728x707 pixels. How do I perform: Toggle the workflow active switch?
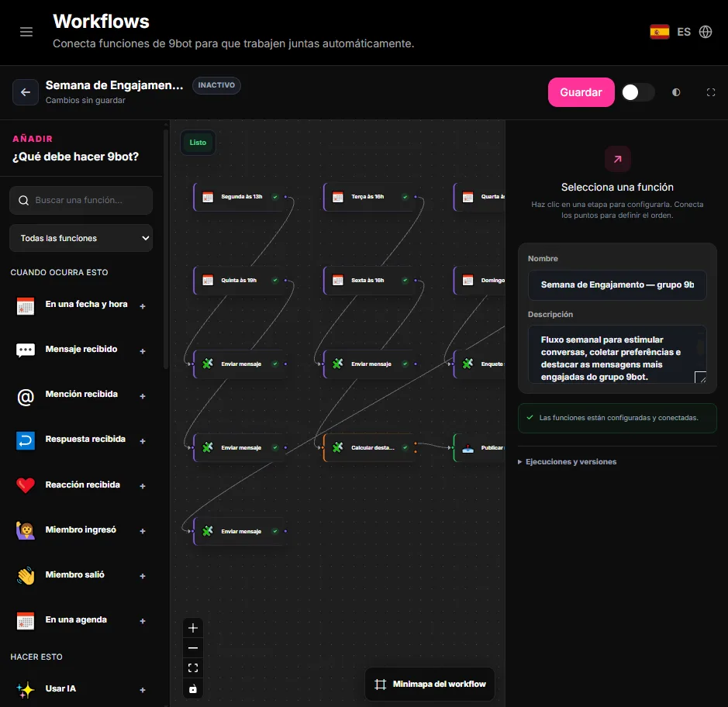[x=638, y=92]
